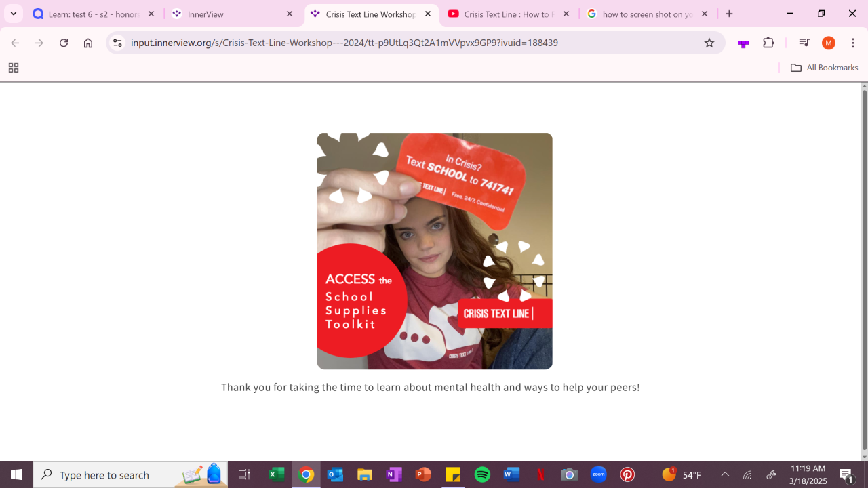Open the pen workspace tray icon
868x488 pixels.
coord(771,474)
